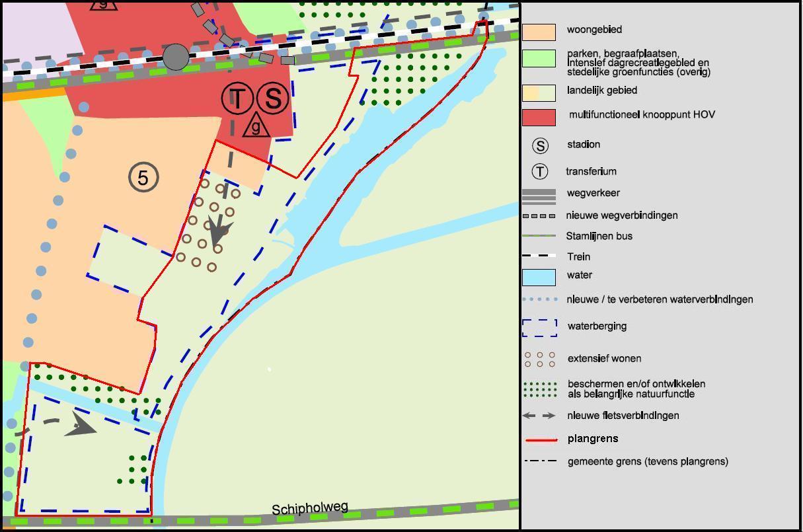Viewport: 803px width, 532px height.
Task: Click the large S circle on map
Action: coord(272,98)
